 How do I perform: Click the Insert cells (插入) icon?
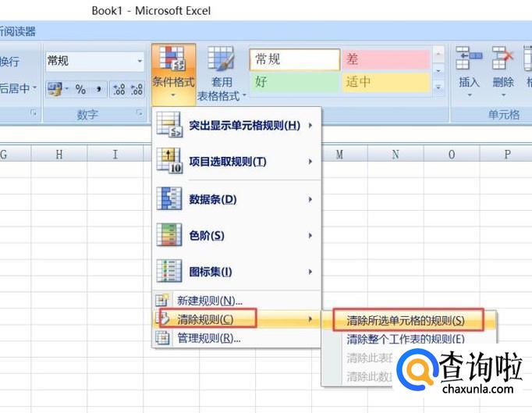469,59
